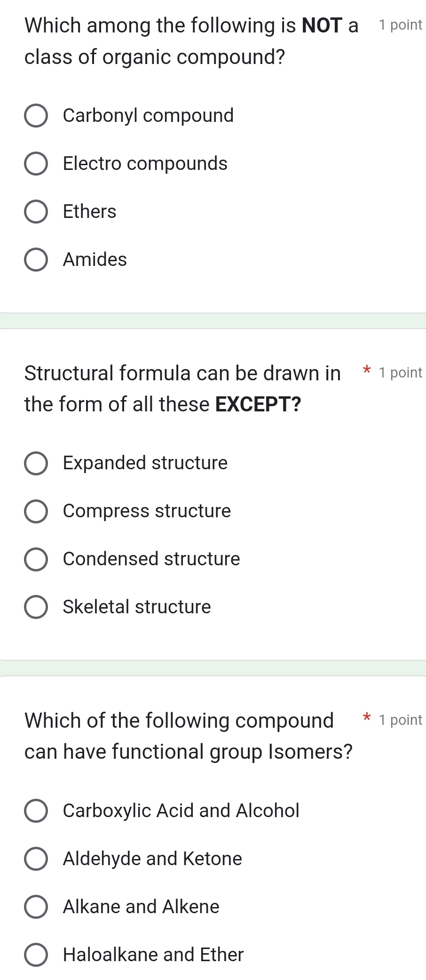Select Condensed structure option
Image resolution: width=426 pixels, height=980 pixels.
36,559
